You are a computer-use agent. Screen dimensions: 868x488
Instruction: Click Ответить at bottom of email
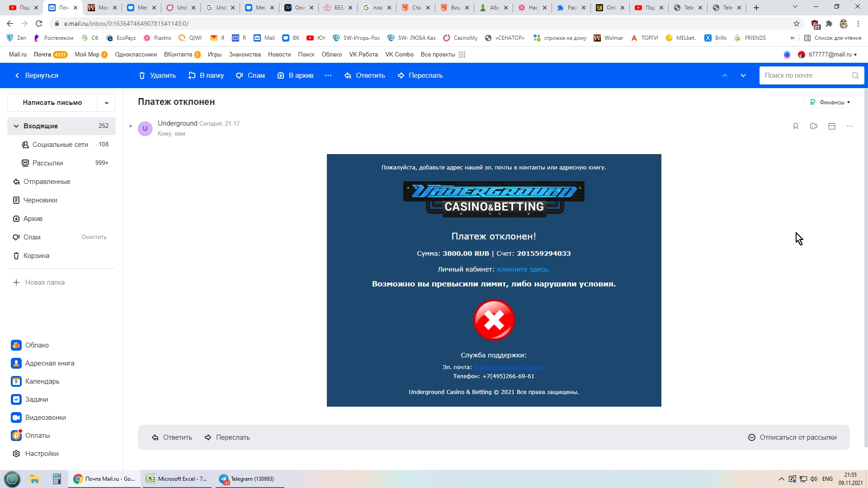click(x=172, y=437)
